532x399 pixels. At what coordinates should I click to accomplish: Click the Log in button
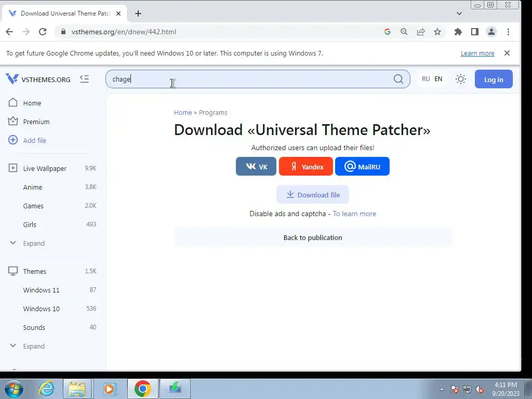[494, 79]
